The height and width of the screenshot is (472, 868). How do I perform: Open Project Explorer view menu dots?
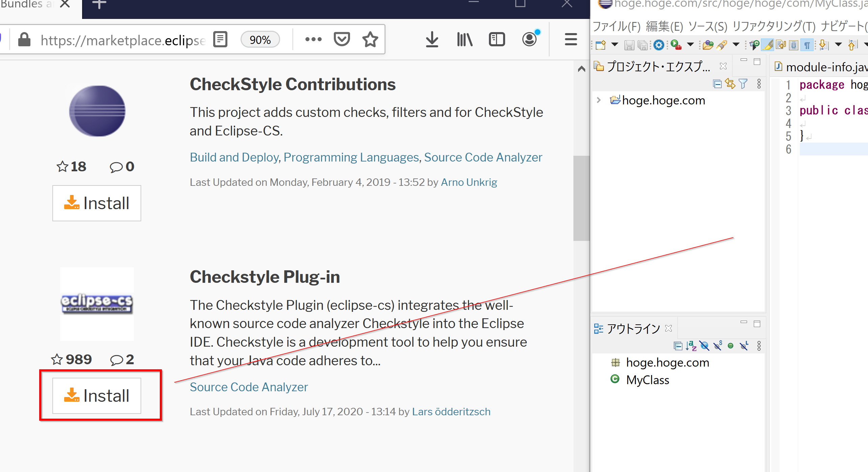click(759, 83)
